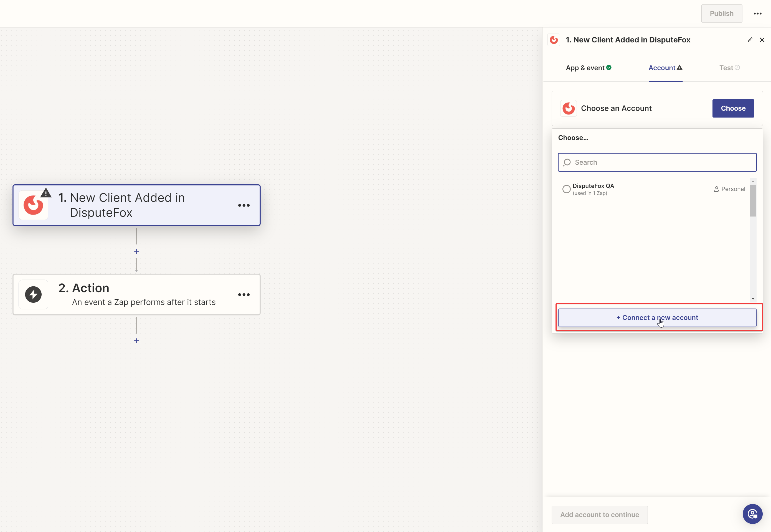This screenshot has height=532, width=771.
Task: Click the scrollbar in the account list
Action: [x=753, y=200]
